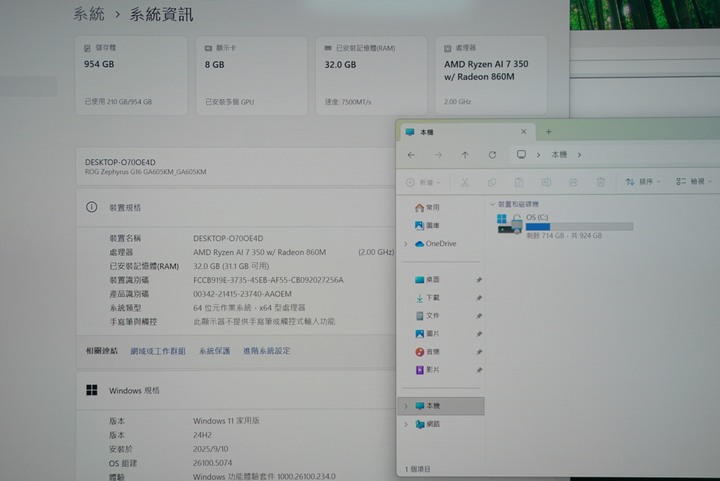Screen dimensions: 720x481
Task: Open the 已安裝記憶體(RAM) 32.0 GB card
Action: pos(371,75)
